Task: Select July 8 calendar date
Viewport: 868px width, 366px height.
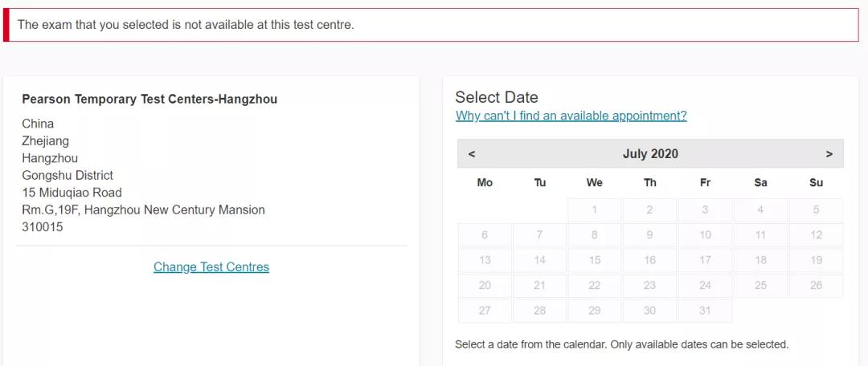Action: (595, 235)
